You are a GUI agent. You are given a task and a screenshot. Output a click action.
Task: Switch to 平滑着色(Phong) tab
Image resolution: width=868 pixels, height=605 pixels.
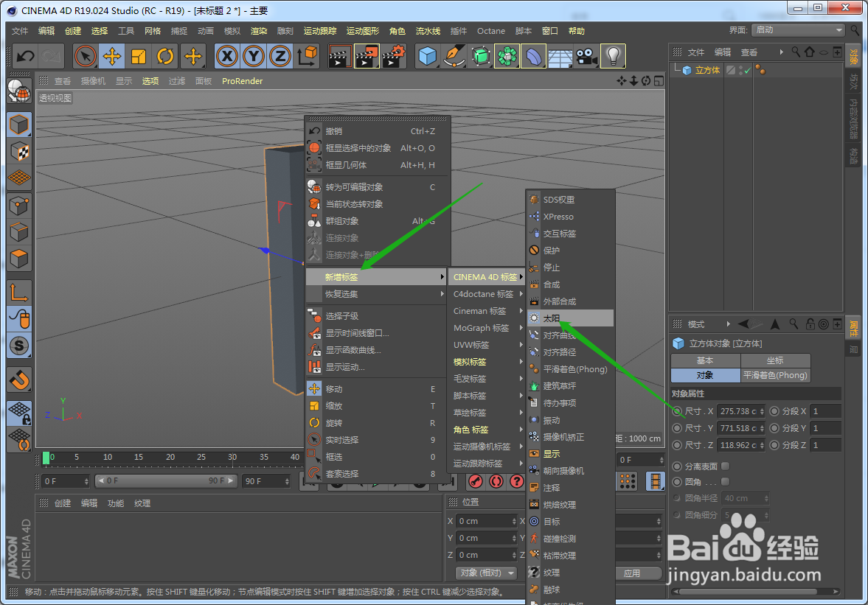click(x=775, y=375)
